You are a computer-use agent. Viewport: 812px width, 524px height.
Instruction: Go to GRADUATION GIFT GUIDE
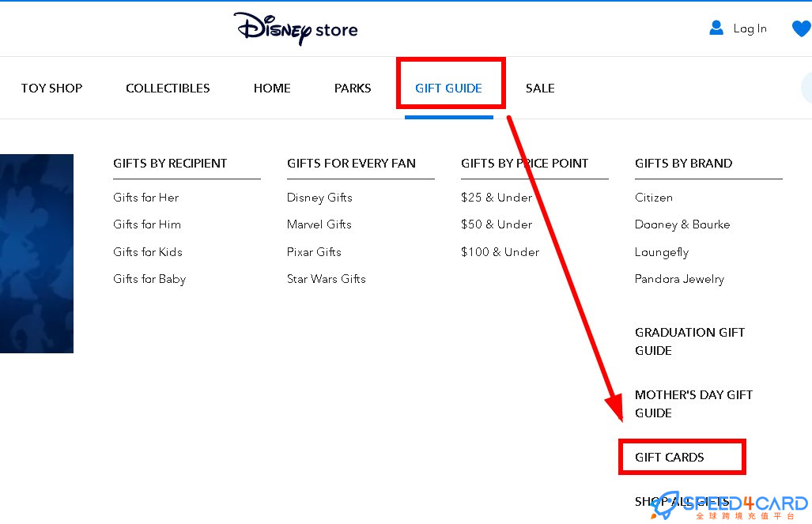coord(689,341)
